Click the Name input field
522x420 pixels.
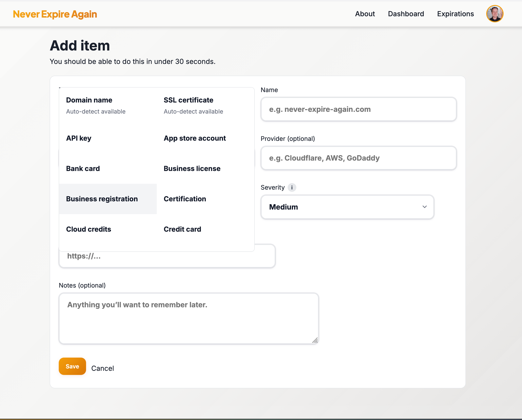point(358,109)
